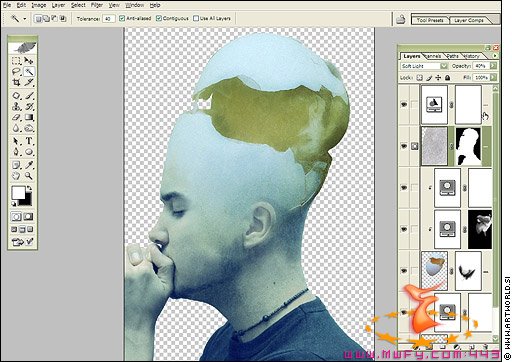Click the foreground white color swatch
This screenshot has width=512, height=362.
point(18,193)
